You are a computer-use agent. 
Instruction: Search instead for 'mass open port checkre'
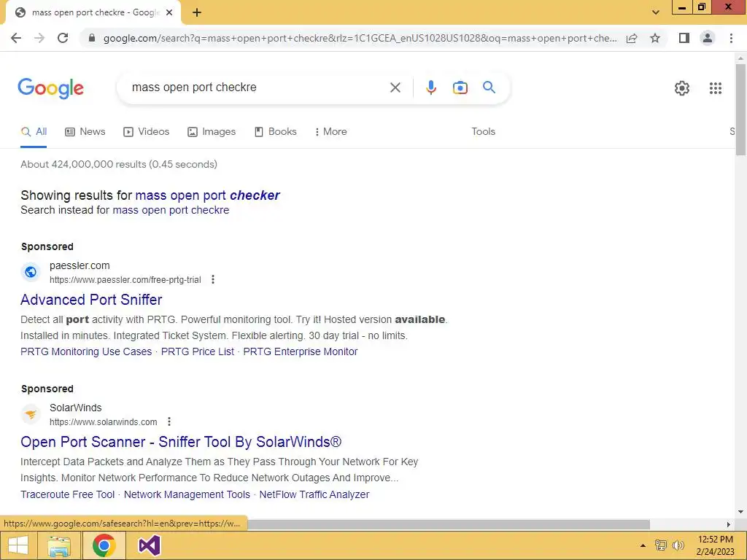171,210
